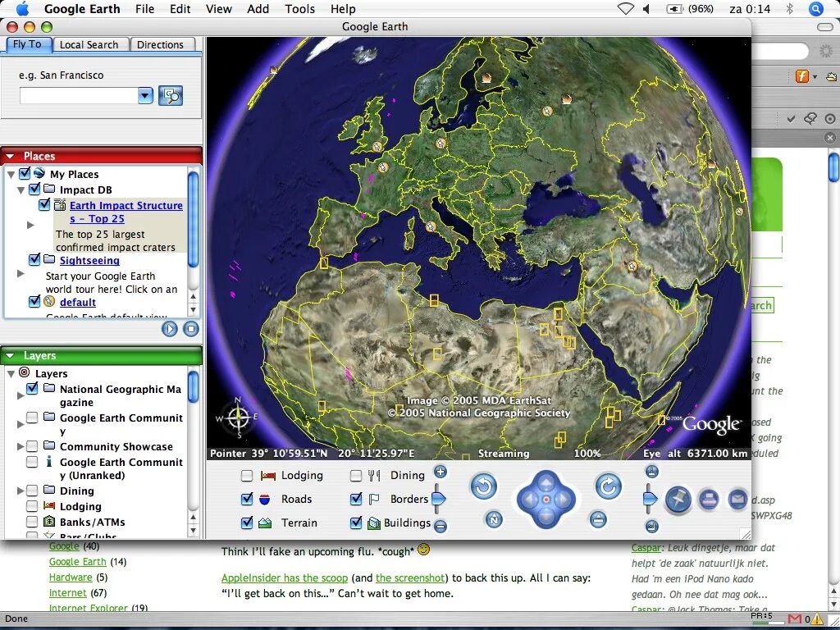Select the print icon in navigation controls
This screenshot has width=840, height=630.
click(710, 498)
